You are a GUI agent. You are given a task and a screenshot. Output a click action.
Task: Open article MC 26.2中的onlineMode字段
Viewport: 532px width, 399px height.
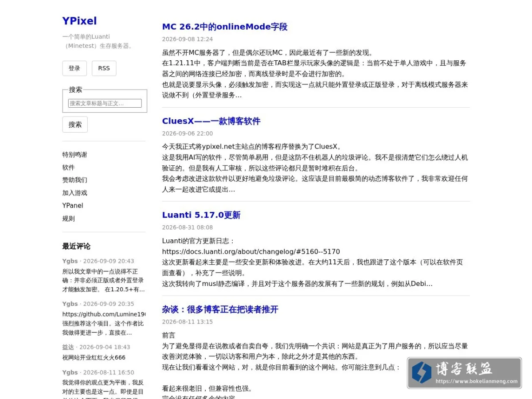click(225, 27)
